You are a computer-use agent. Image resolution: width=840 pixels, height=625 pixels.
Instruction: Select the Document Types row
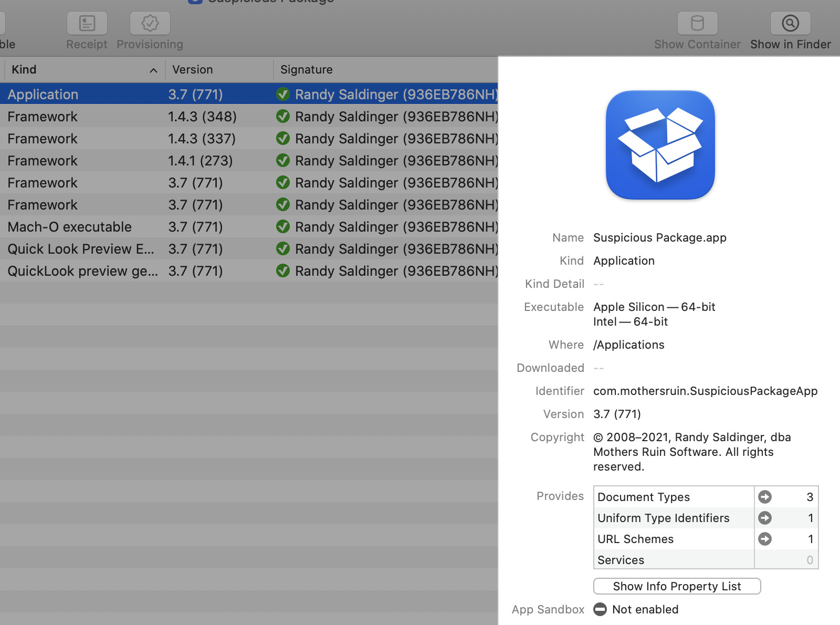706,497
